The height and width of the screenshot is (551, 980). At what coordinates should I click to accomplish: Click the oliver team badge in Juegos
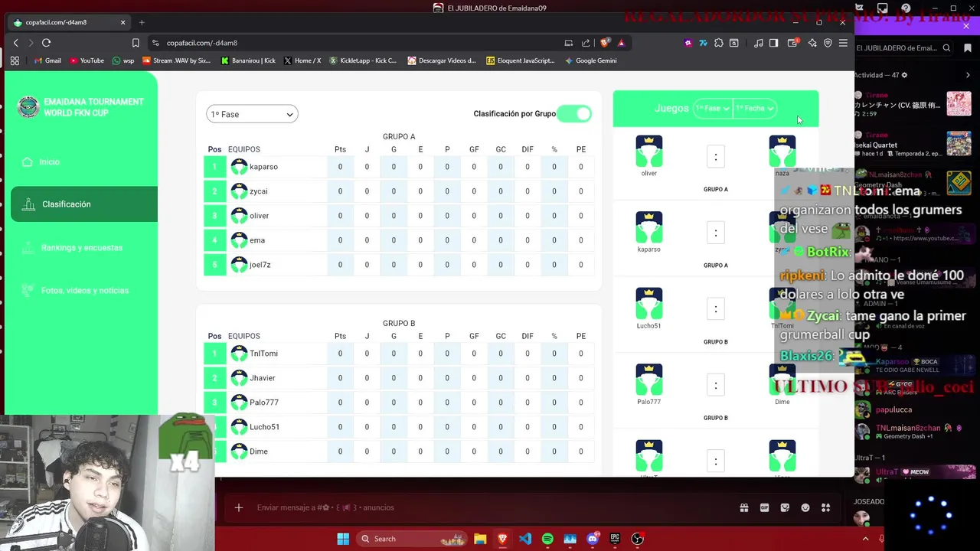point(649,152)
